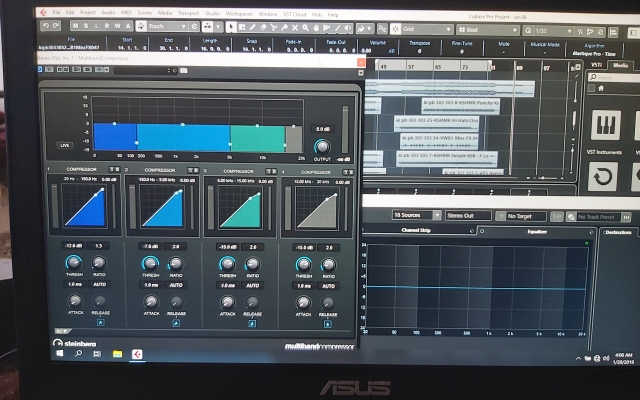Screen dimensions: 640x400
Task: Switch to the Equalizer tab
Action: coord(537,231)
